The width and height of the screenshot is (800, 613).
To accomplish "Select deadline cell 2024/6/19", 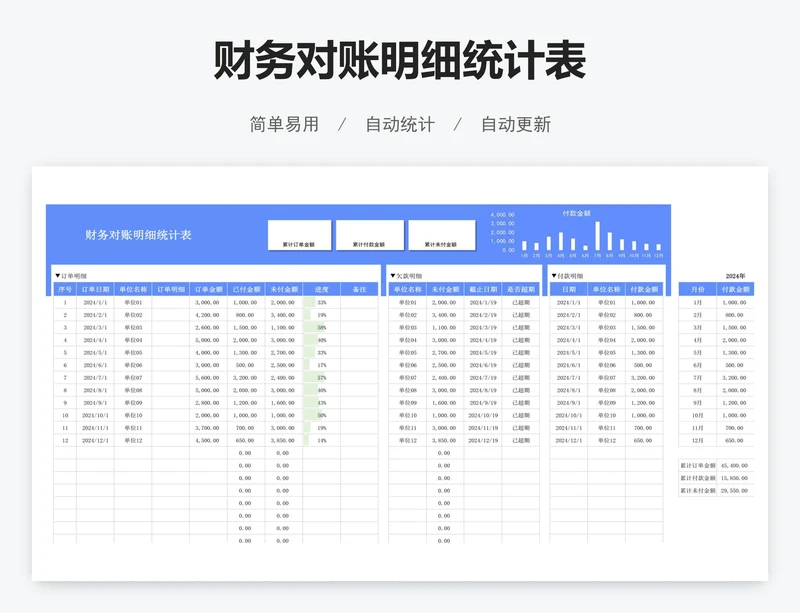I will tap(483, 365).
